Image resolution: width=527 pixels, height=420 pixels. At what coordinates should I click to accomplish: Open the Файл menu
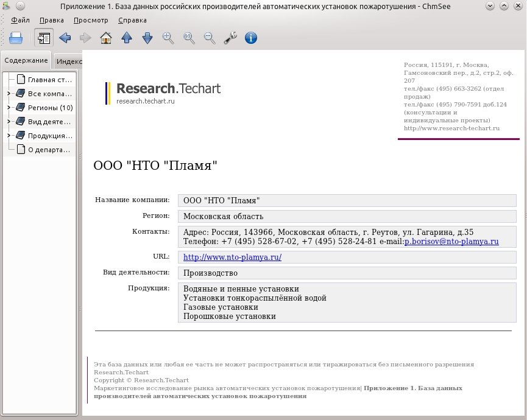tap(20, 20)
